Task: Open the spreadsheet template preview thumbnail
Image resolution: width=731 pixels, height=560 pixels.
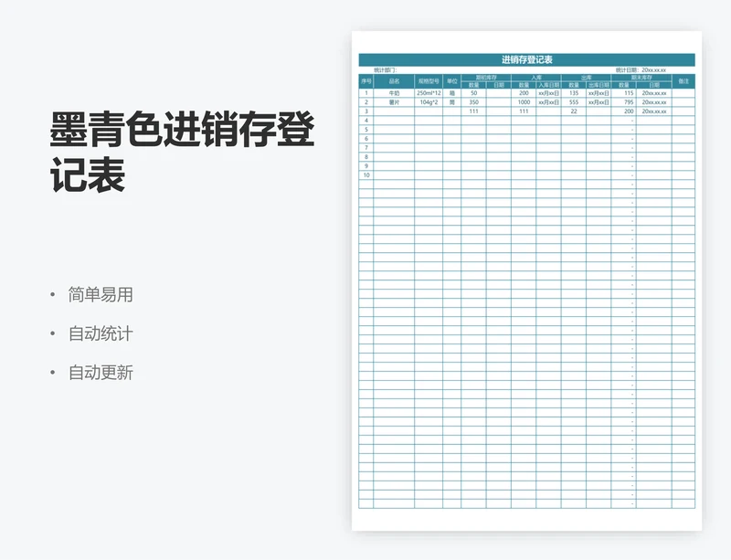Action: pos(527,280)
